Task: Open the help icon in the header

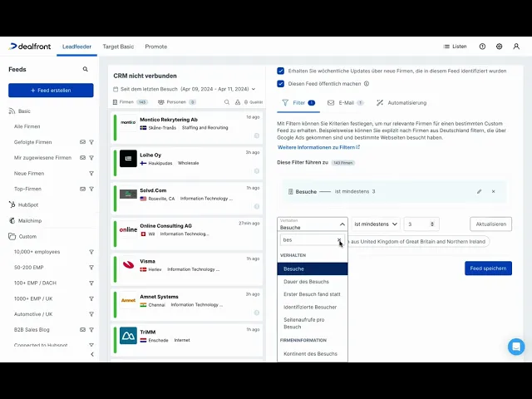Action: pyautogui.click(x=482, y=47)
